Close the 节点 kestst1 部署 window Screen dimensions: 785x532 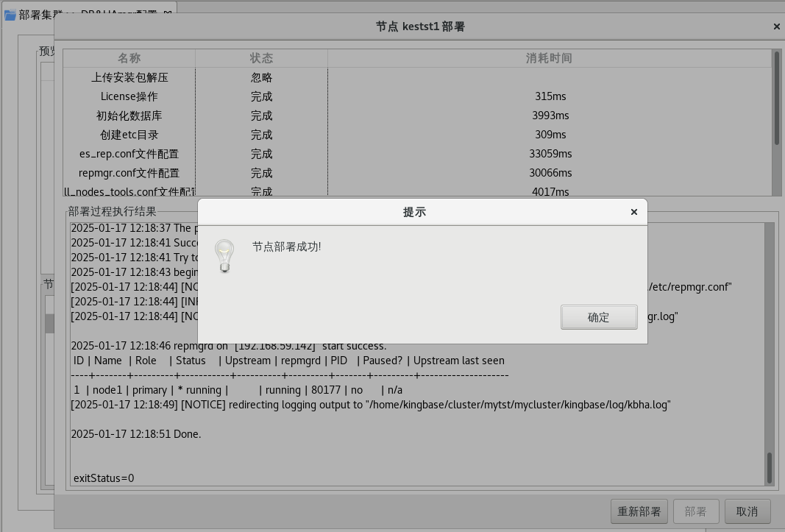tap(776, 26)
